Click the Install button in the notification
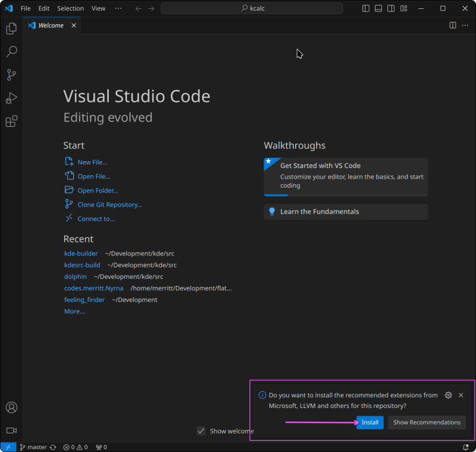476x452 pixels. 369,422
